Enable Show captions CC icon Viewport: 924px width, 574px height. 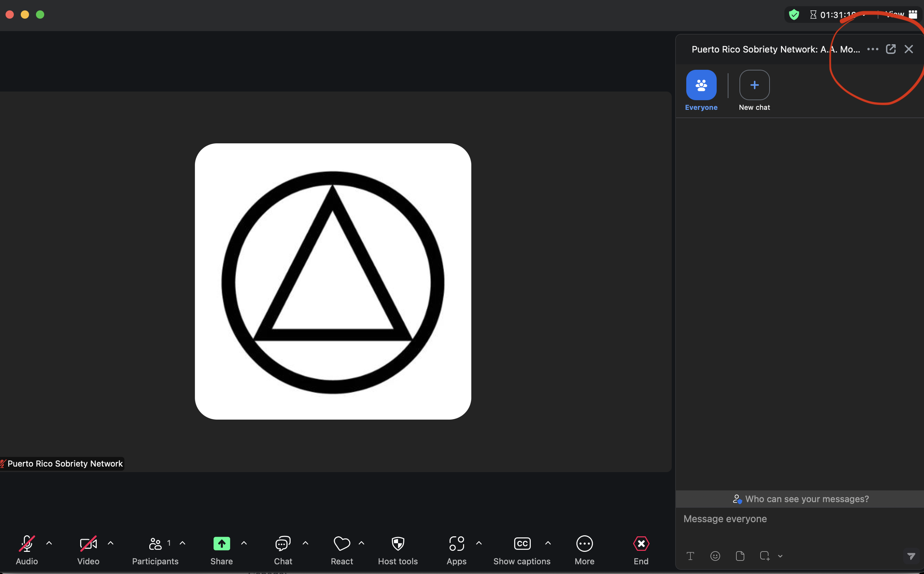point(522,544)
